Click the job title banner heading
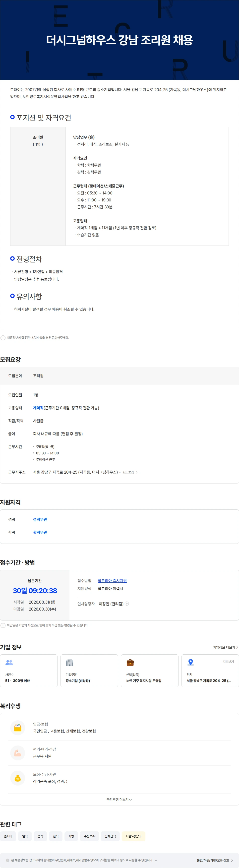Image resolution: width=239 pixels, height=868 pixels. [x=120, y=40]
